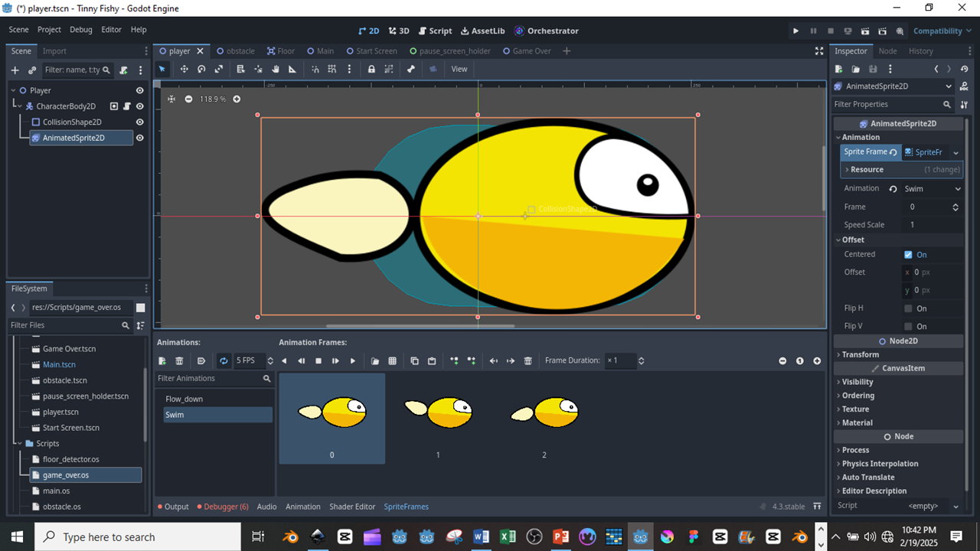The height and width of the screenshot is (551, 980).
Task: Expand the Transform section
Action: pos(860,354)
